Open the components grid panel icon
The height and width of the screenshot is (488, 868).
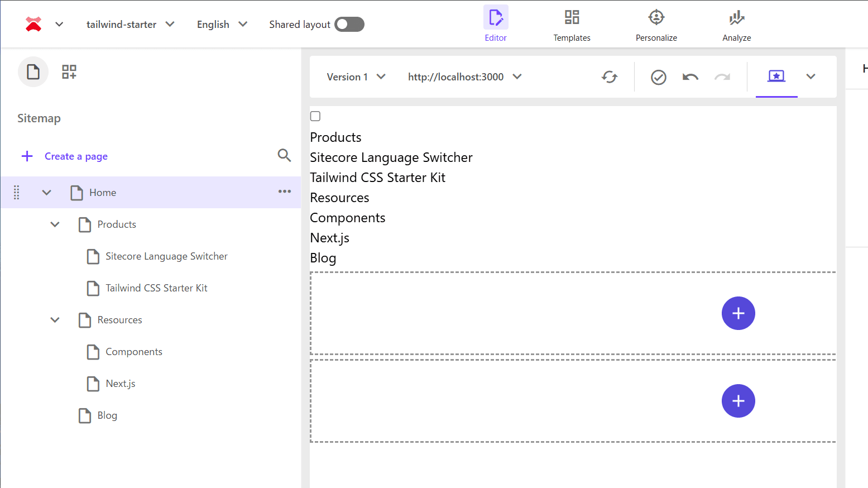(69, 71)
